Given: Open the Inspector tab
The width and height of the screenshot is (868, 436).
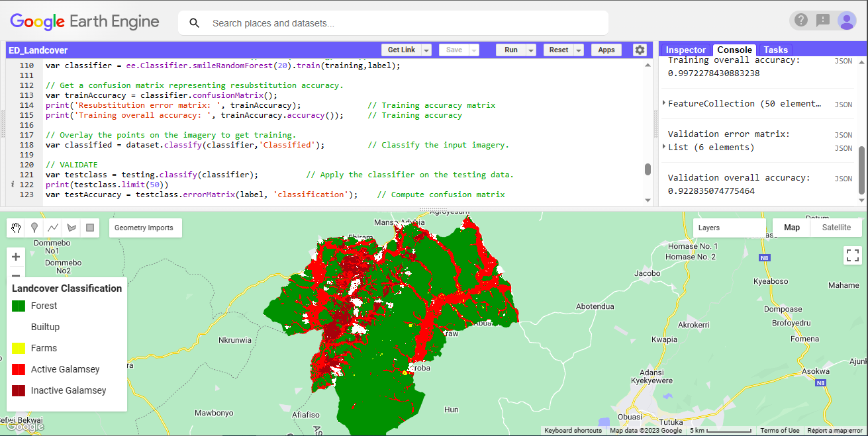Looking at the screenshot, I should pos(685,50).
